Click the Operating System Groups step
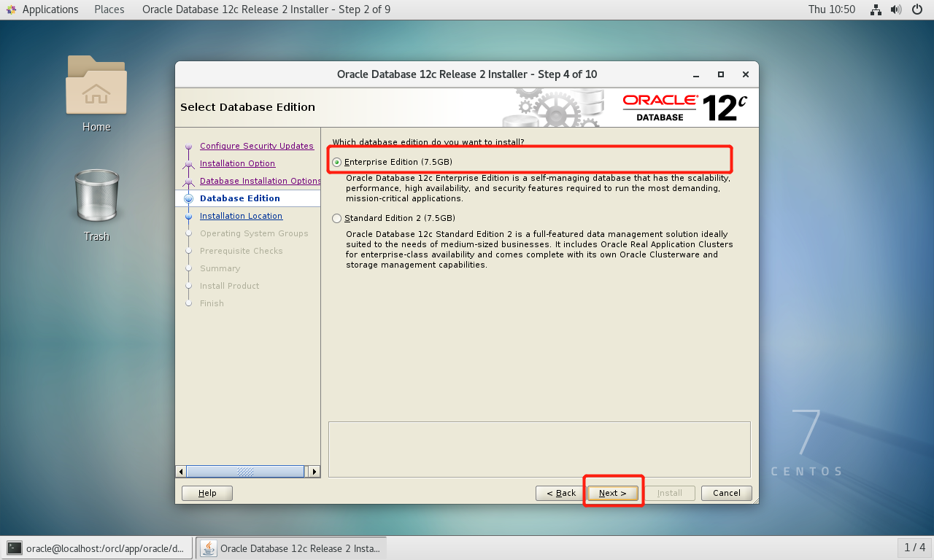 point(254,233)
